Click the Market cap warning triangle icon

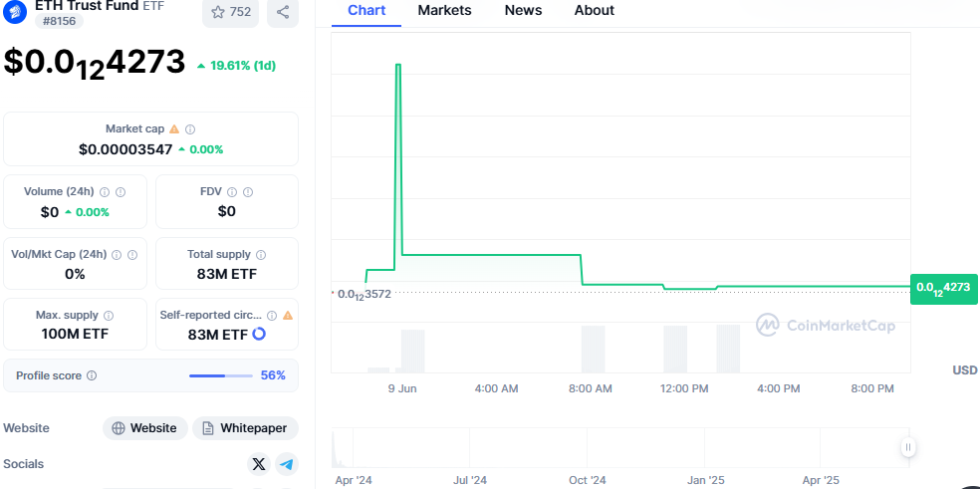pyautogui.click(x=174, y=129)
